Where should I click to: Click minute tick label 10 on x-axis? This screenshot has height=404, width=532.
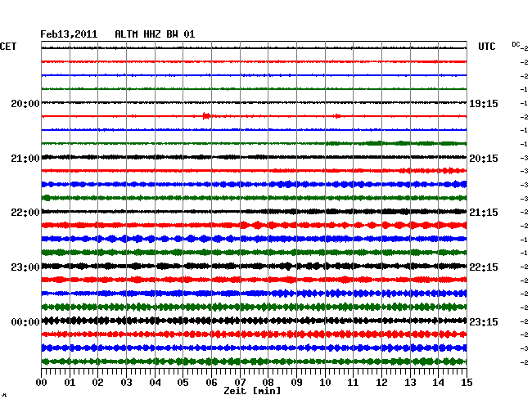[x=325, y=383]
